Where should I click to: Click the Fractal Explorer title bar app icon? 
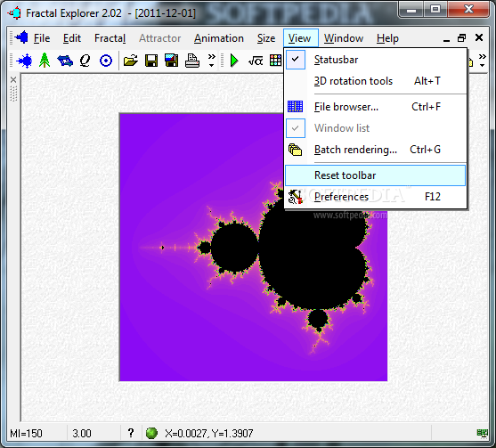point(14,13)
